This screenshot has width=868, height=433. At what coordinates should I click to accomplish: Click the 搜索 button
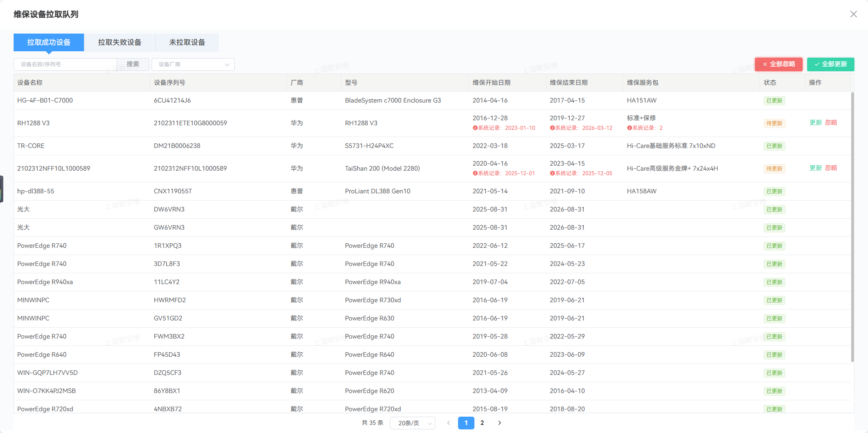[x=133, y=64]
